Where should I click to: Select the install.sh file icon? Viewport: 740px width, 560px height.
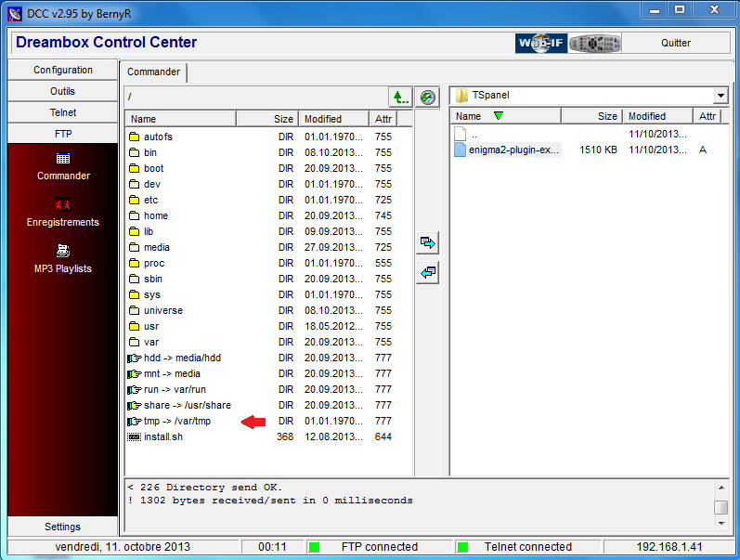tap(135, 437)
